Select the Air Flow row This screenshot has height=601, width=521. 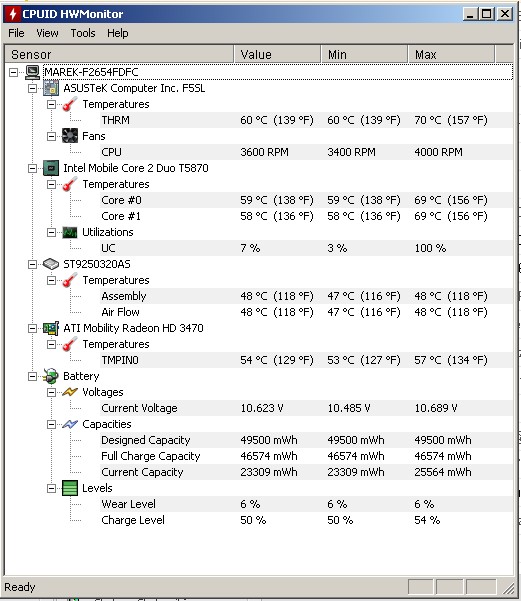(306, 312)
